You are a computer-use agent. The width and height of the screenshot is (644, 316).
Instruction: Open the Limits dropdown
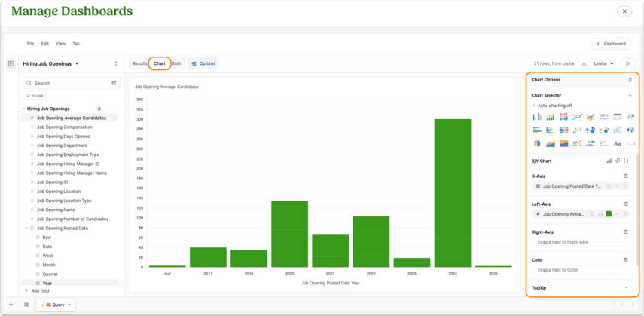[603, 64]
